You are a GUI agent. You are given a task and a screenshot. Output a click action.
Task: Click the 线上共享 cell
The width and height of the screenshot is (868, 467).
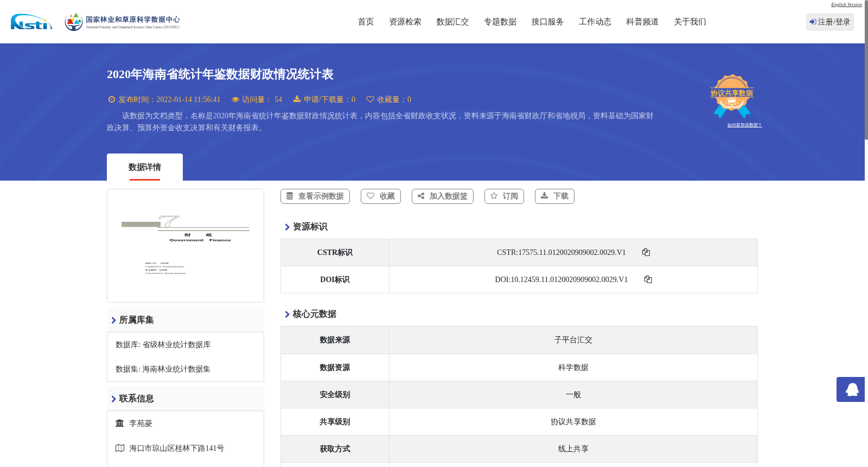tap(573, 449)
